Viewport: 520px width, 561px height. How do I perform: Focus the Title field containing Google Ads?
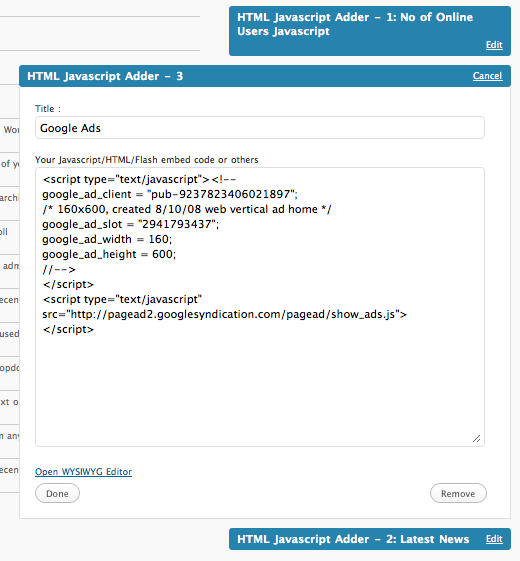(x=260, y=128)
